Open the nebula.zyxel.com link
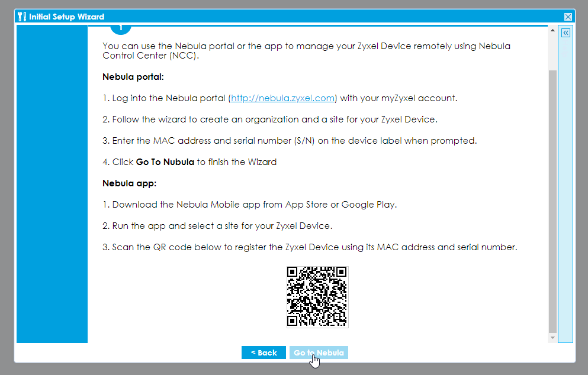The width and height of the screenshot is (588, 375). 283,98
